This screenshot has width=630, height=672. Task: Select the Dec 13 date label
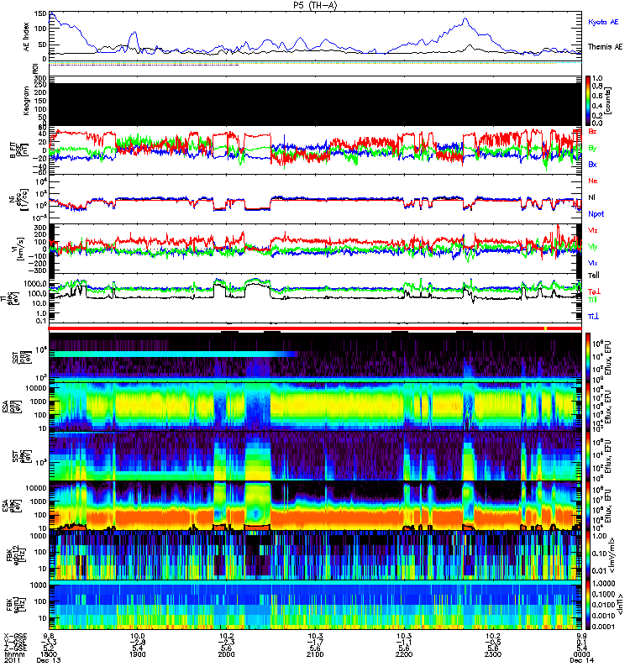[49, 660]
